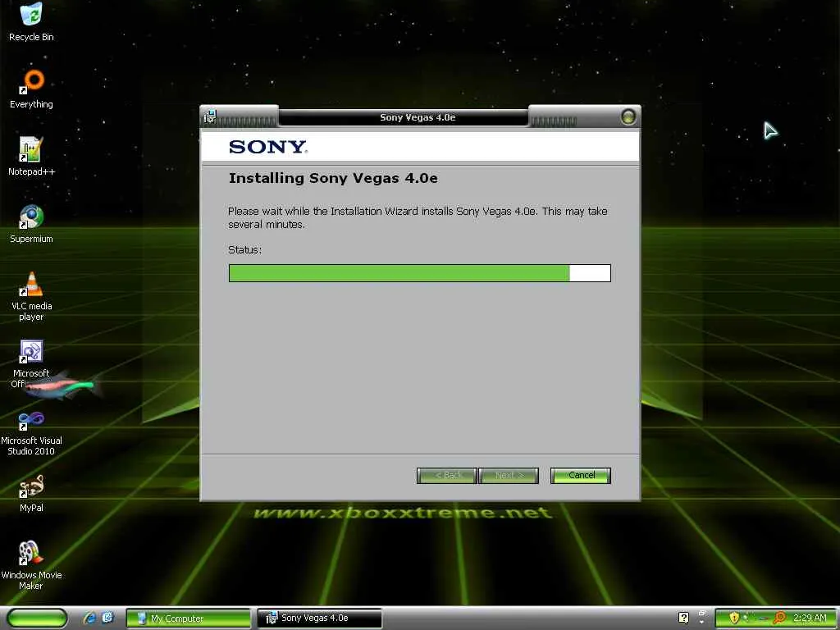
Task: Select the Microsoft Office desktop shortcut
Action: (31, 363)
